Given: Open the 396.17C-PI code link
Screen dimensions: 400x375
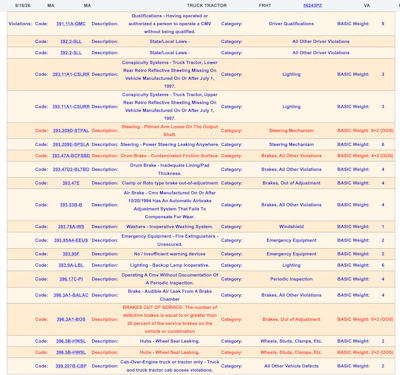Looking at the screenshot, I should pyautogui.click(x=71, y=279).
